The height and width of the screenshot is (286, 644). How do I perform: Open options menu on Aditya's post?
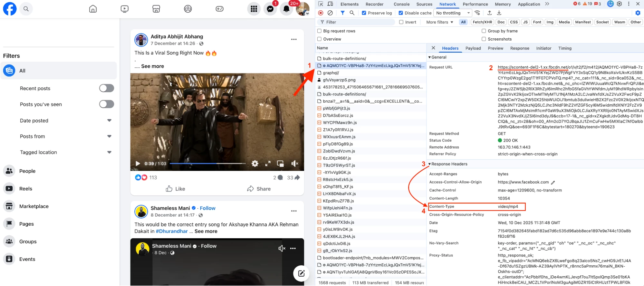pos(294,39)
